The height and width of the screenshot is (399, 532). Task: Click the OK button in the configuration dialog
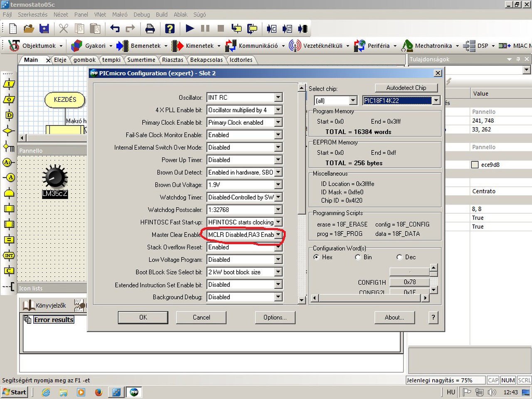[x=143, y=318]
